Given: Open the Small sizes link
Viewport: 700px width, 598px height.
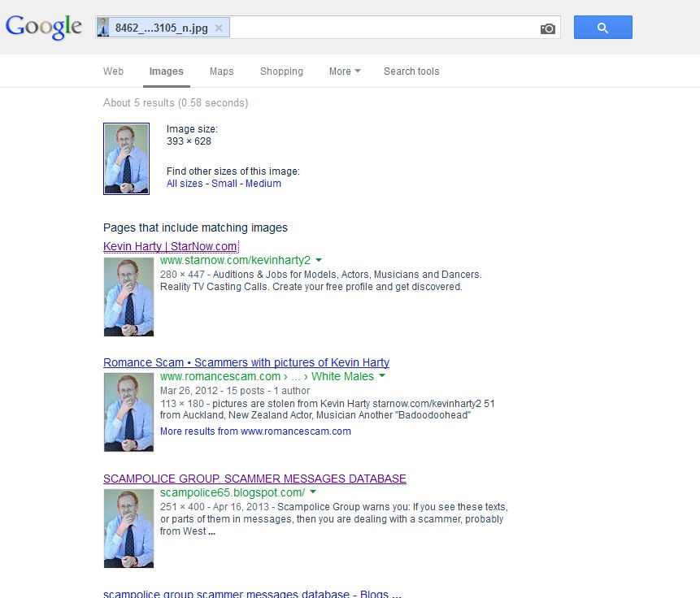Looking at the screenshot, I should point(224,184).
